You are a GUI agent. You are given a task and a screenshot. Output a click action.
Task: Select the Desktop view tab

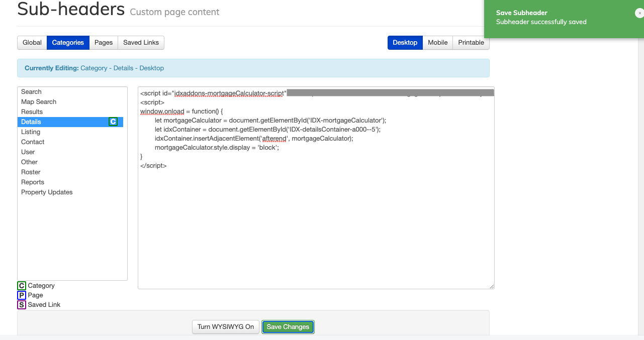(x=405, y=43)
